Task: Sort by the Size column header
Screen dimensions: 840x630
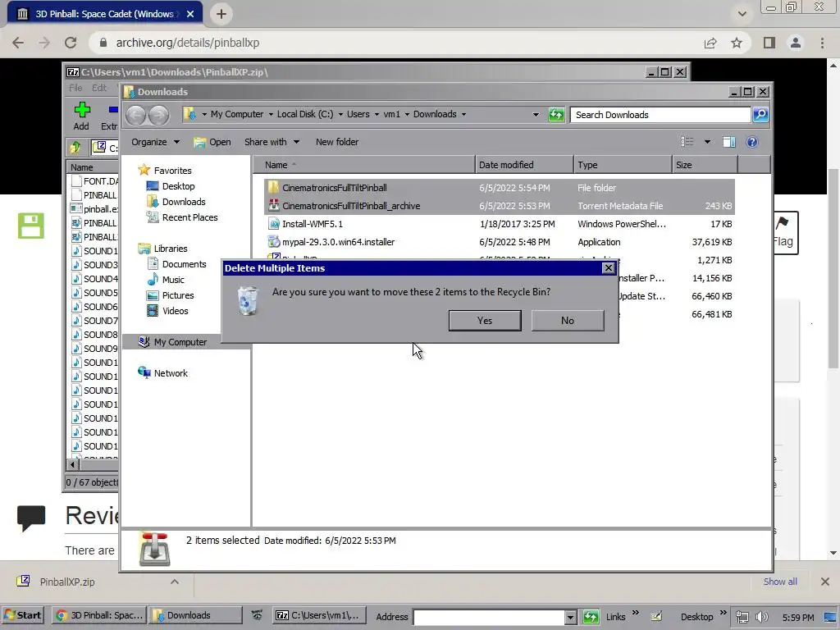Action: coord(705,165)
